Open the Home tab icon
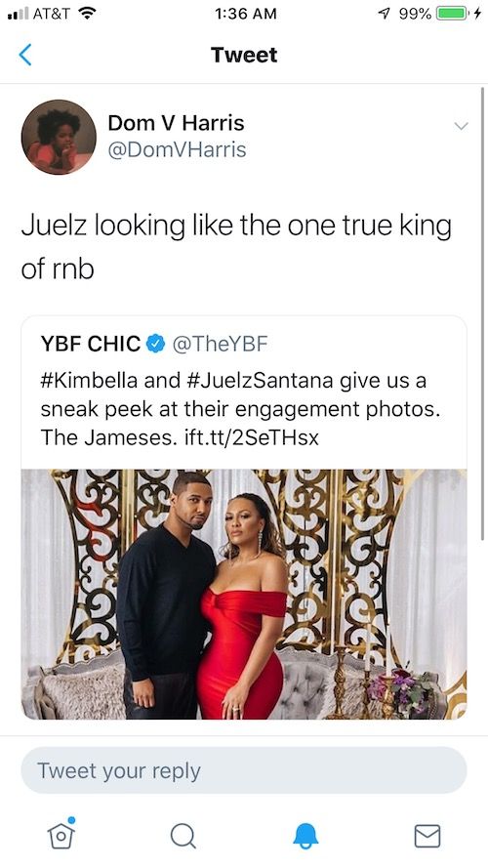The image size is (488, 868). point(61,834)
